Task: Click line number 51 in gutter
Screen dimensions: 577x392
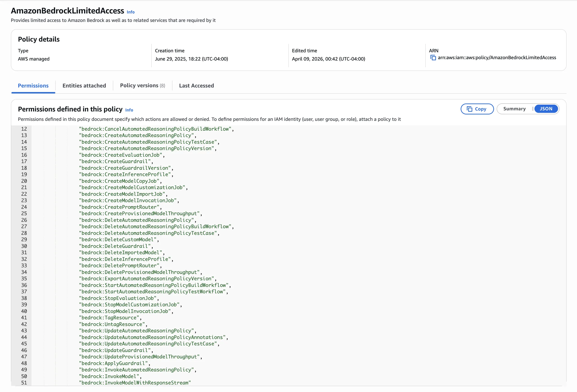Action: click(24, 383)
